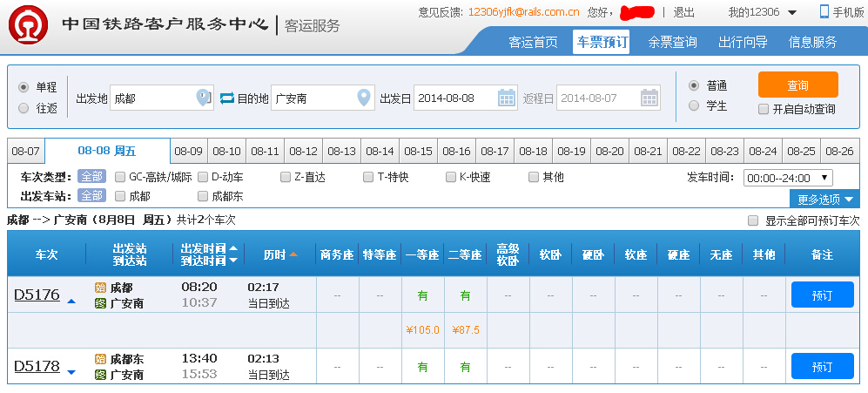Expand the 更多选项 options panel
868x393 pixels.
824,199
